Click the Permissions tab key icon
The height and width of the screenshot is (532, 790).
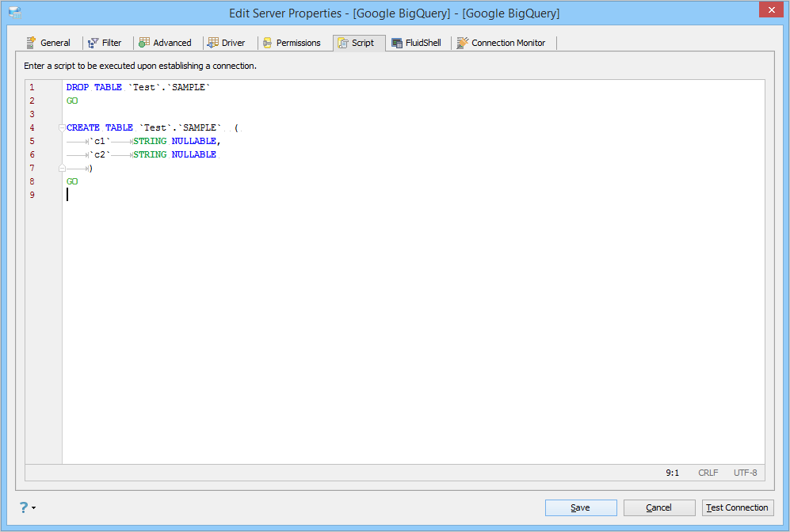point(268,44)
